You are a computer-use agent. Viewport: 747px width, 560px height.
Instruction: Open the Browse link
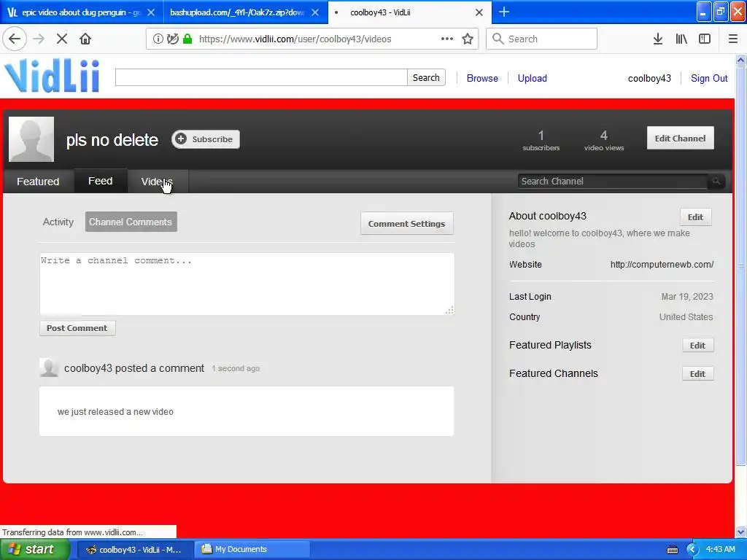[x=482, y=78]
